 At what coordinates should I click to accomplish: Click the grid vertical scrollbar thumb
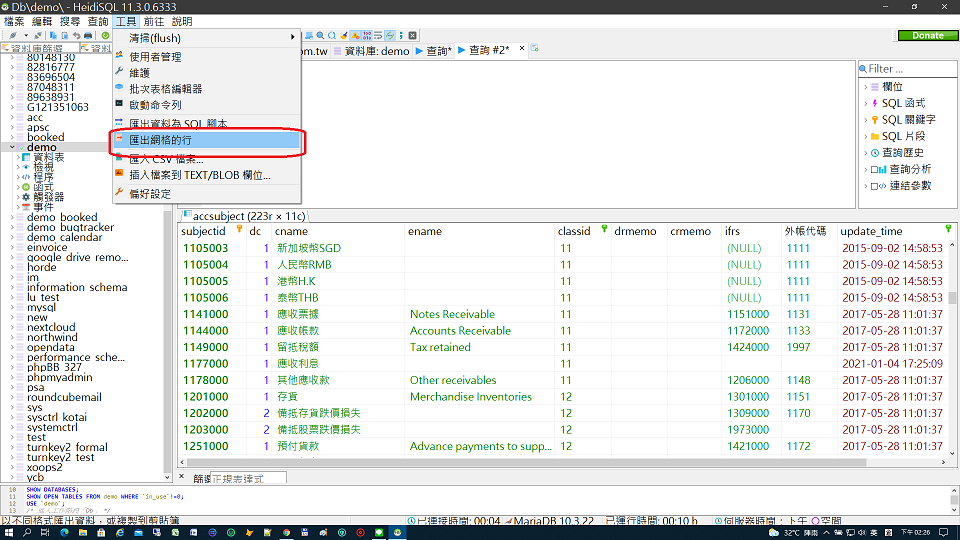pos(952,298)
